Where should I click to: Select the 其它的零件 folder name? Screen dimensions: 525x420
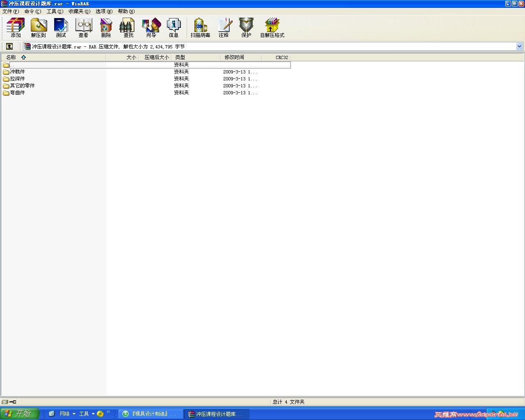(x=23, y=86)
